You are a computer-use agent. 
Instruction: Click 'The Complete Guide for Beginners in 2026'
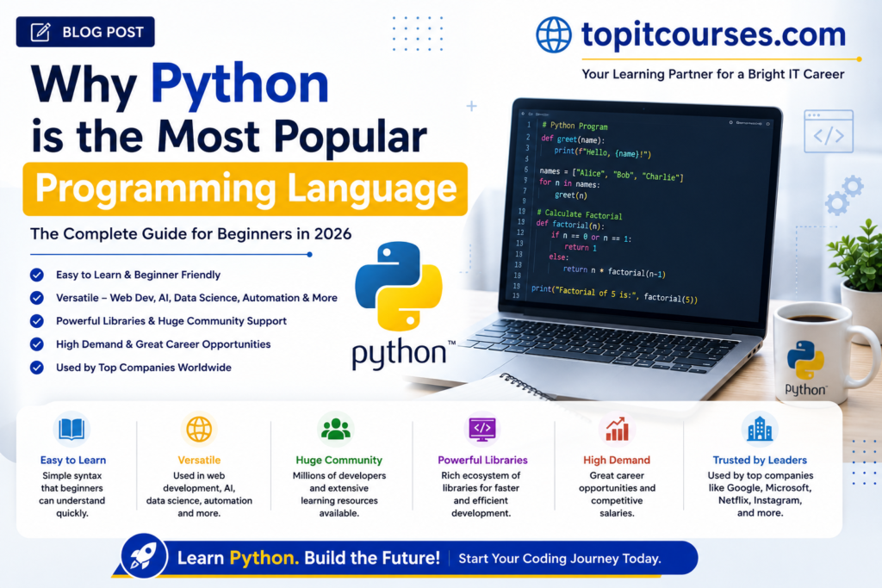point(190,234)
